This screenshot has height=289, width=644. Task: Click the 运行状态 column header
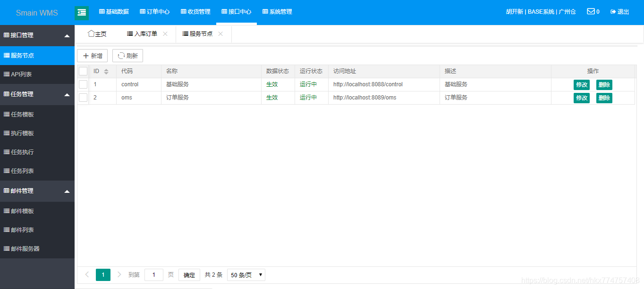tap(311, 71)
